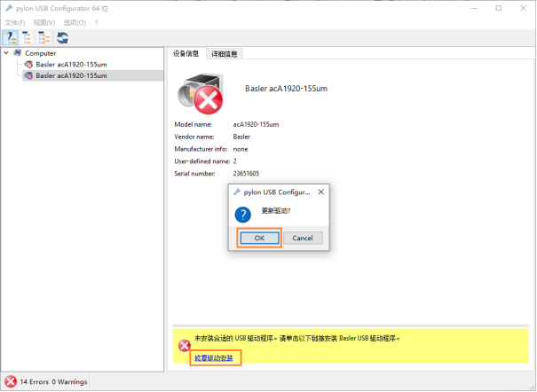Select the first Basler acA1920-155um device
Image resolution: width=537 pixels, height=392 pixels.
pyautogui.click(x=71, y=65)
